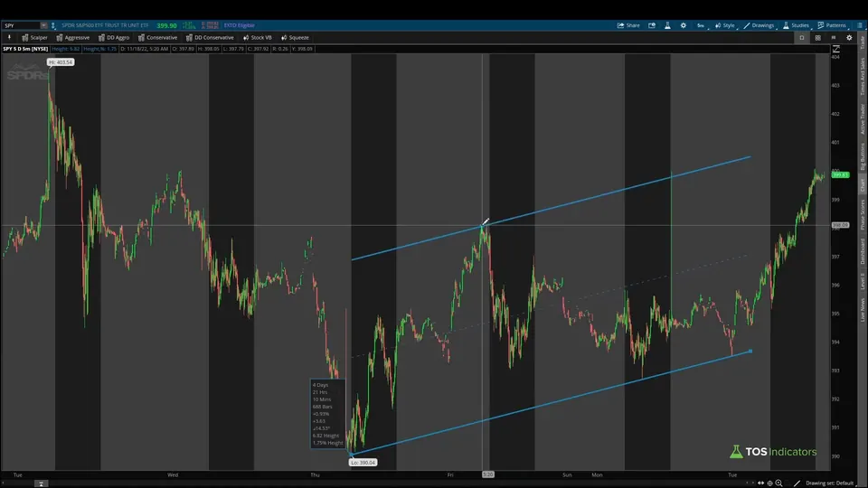Viewport: 868px width, 488px height.
Task: Click the small layout icon beside grid
Action: click(833, 38)
